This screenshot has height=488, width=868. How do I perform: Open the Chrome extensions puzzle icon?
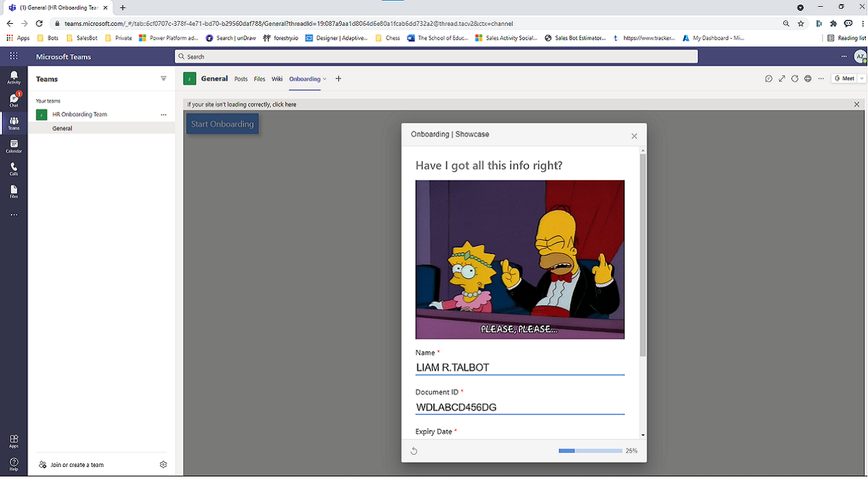pyautogui.click(x=833, y=23)
